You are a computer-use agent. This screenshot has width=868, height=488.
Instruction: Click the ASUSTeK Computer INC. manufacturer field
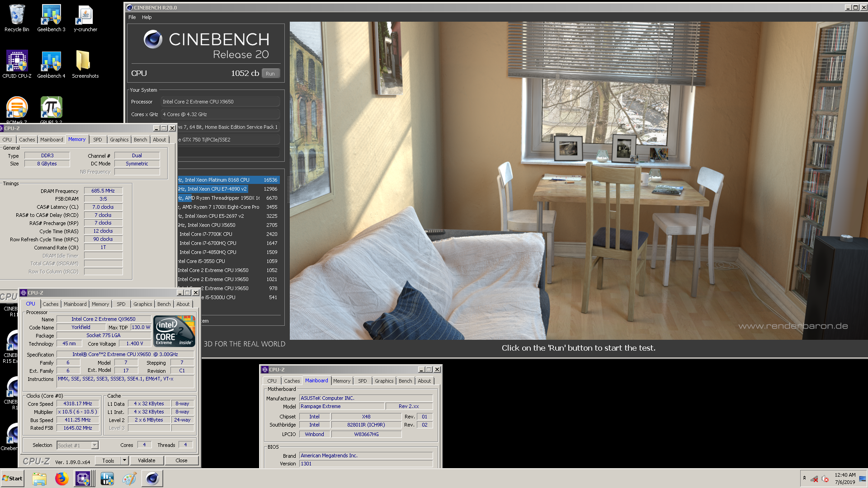(x=366, y=399)
